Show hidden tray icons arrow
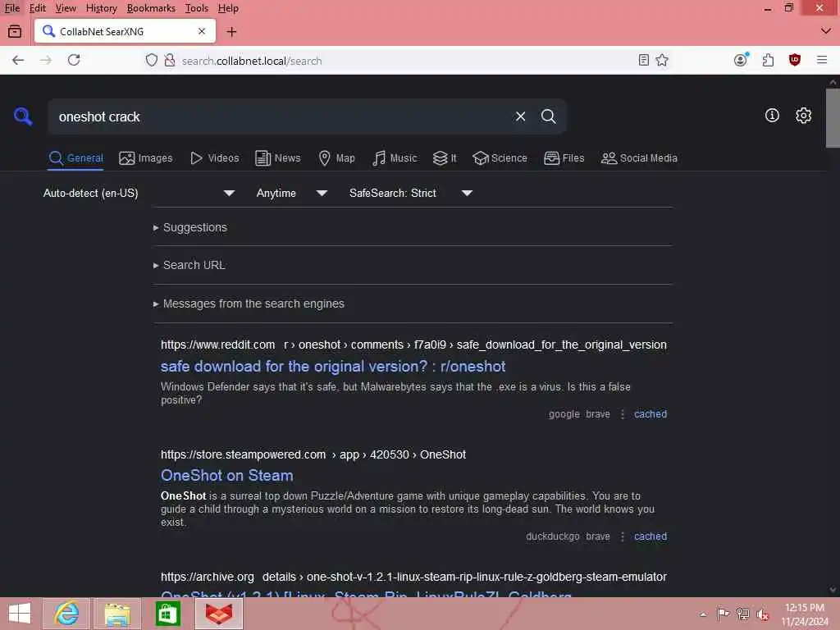Viewport: 840px width, 630px height. [x=703, y=614]
